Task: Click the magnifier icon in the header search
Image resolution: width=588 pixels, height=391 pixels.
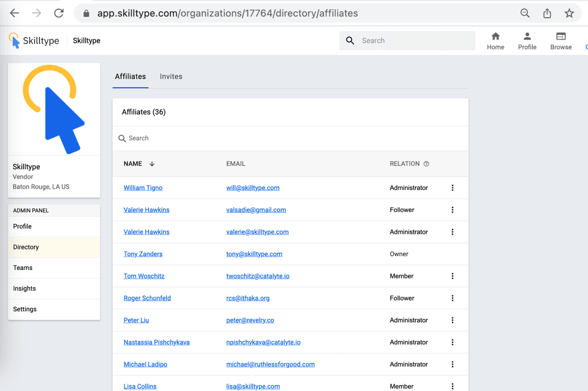Action: click(350, 41)
